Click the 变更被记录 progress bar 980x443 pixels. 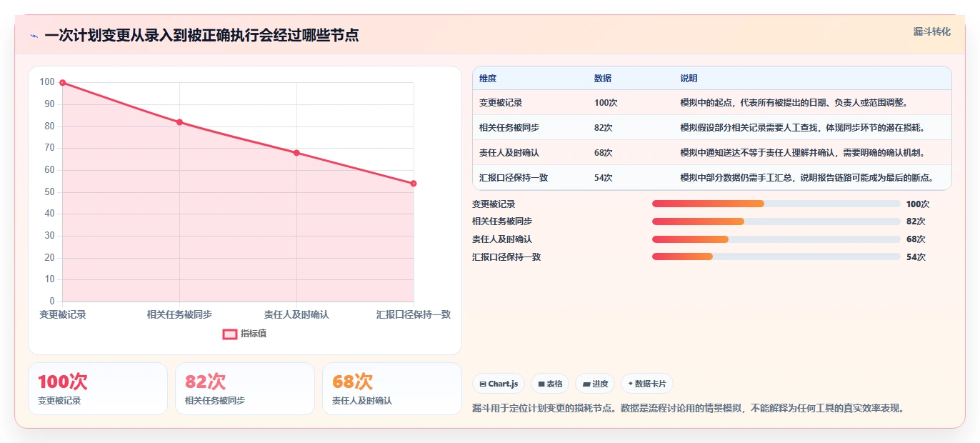(x=776, y=204)
